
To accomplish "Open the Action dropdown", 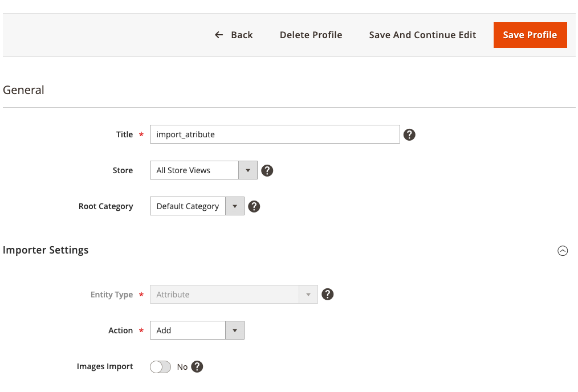I will tap(197, 330).
